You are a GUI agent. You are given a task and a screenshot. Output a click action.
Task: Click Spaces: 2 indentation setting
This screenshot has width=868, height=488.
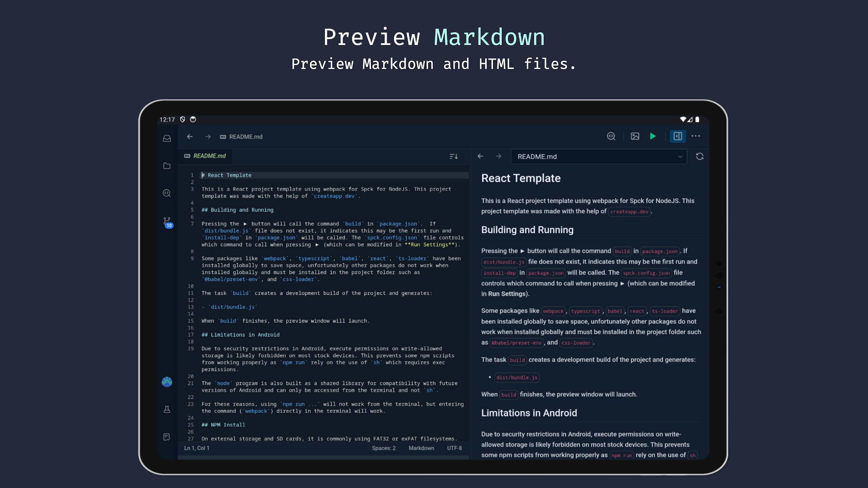pyautogui.click(x=383, y=448)
